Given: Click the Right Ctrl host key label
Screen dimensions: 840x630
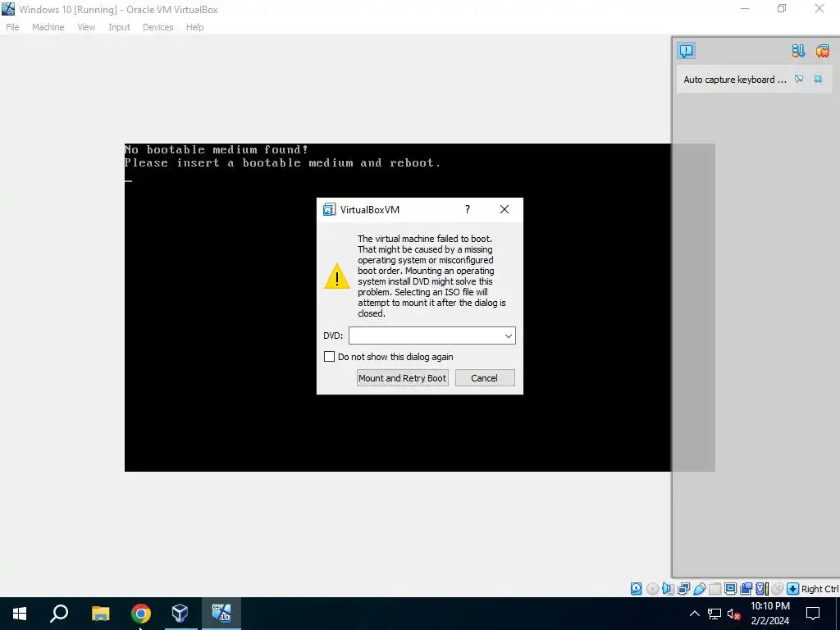Looking at the screenshot, I should click(x=820, y=589).
